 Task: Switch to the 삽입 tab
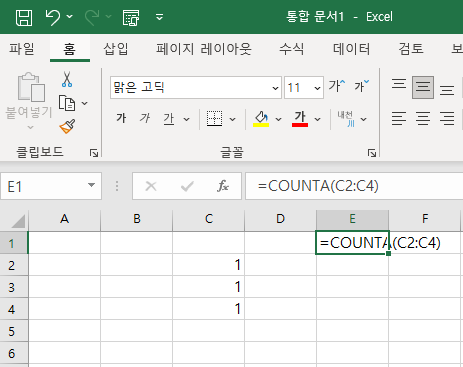click(x=116, y=49)
